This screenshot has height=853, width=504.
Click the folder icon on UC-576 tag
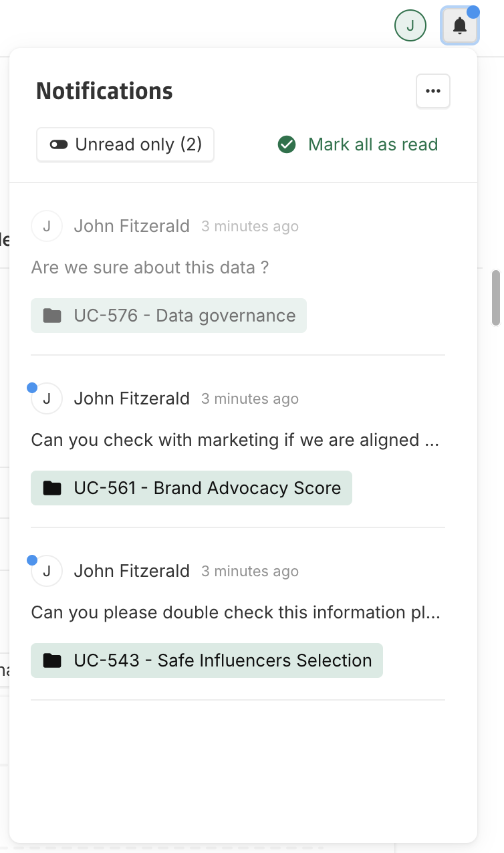click(52, 316)
